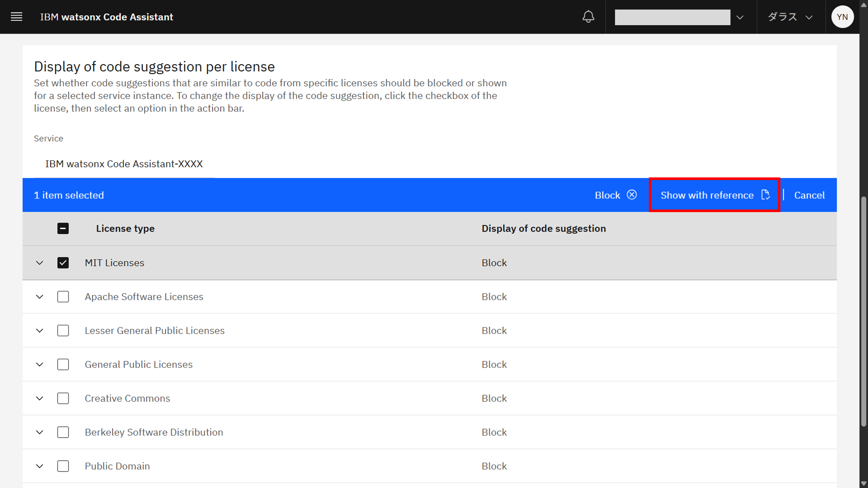This screenshot has height=488, width=868.
Task: Expand the MIT Licenses row
Action: tap(39, 263)
